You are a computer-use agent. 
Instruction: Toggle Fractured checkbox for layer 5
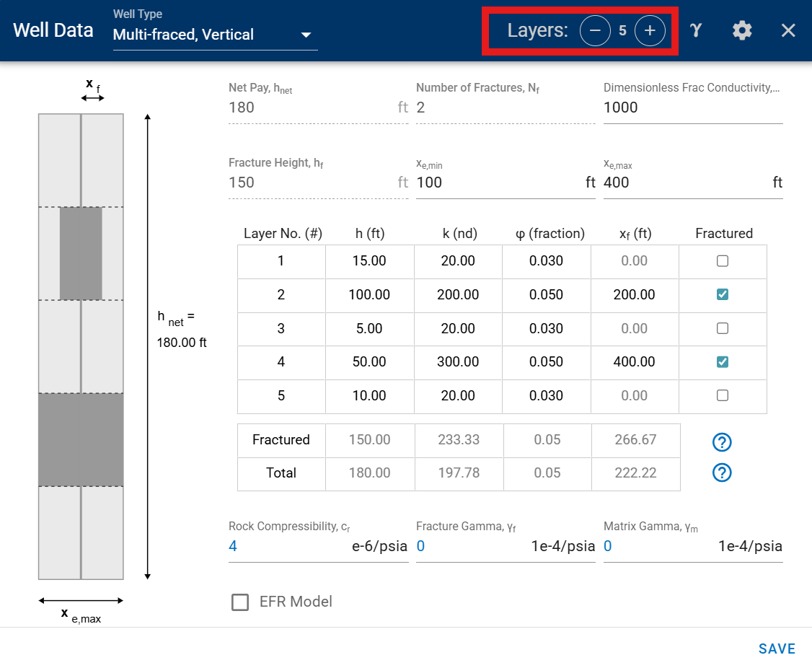coord(723,395)
